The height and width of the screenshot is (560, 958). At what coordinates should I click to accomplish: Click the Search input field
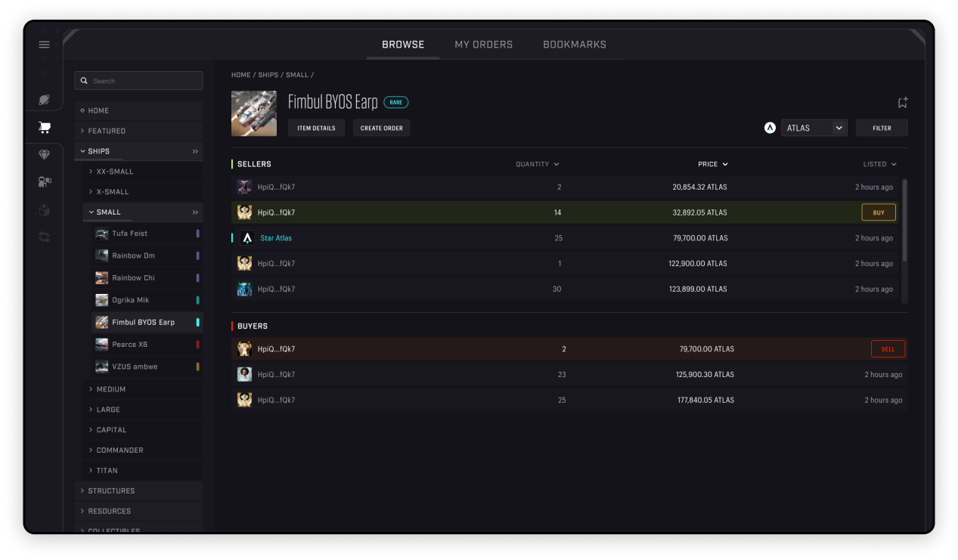(x=138, y=81)
